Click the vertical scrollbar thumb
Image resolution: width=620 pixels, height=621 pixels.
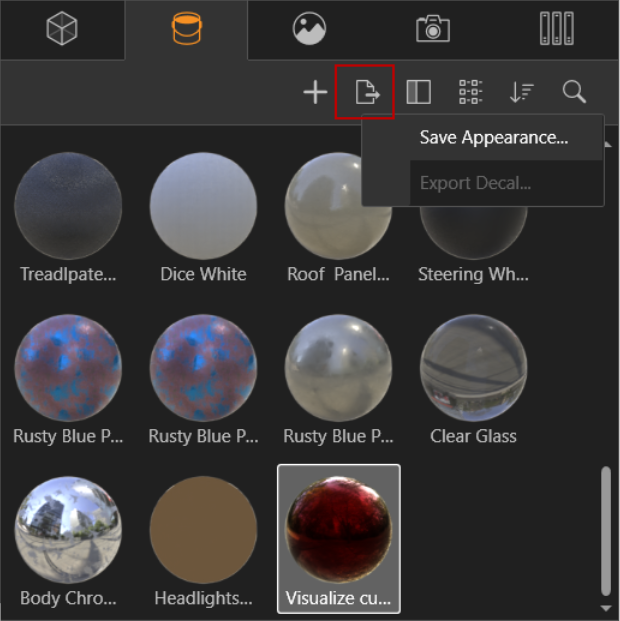click(605, 530)
